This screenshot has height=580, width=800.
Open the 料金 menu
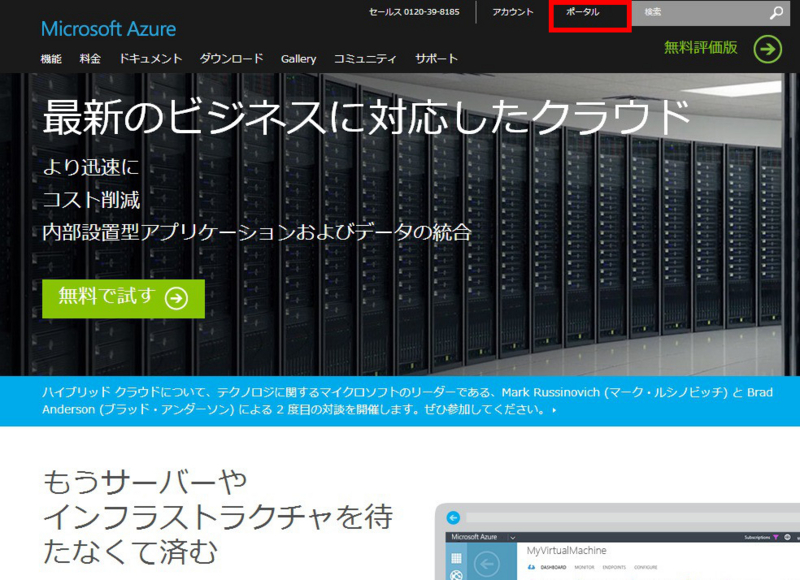coord(90,59)
